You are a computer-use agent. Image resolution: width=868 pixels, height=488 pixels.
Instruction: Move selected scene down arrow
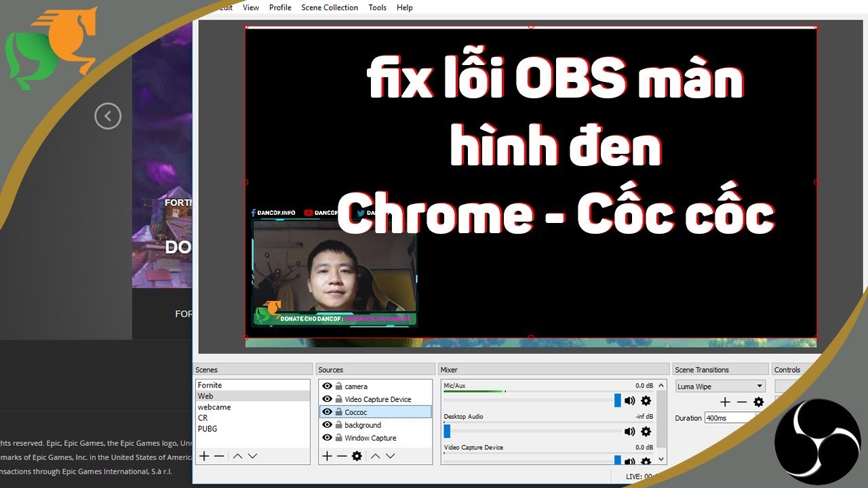tap(252, 456)
